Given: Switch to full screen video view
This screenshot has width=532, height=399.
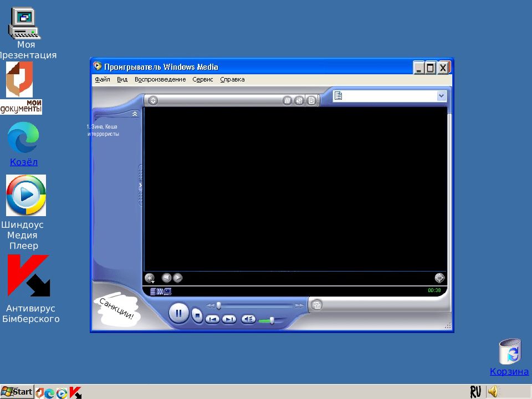Looking at the screenshot, I should (x=439, y=278).
